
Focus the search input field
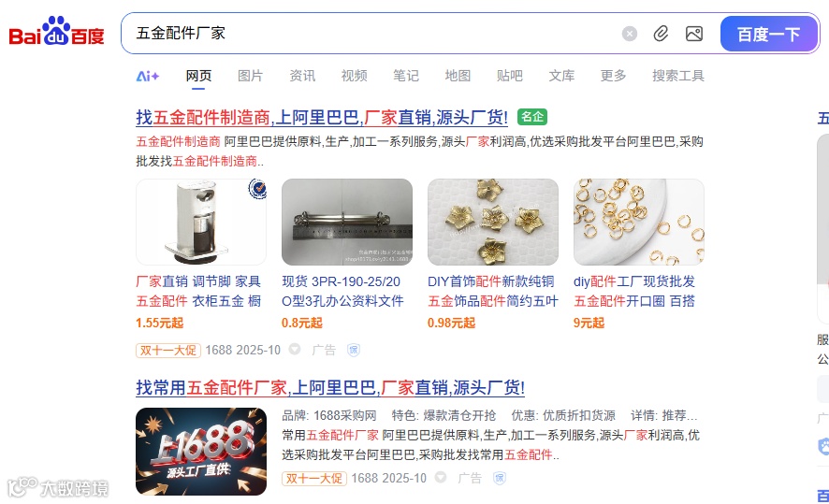(371, 34)
